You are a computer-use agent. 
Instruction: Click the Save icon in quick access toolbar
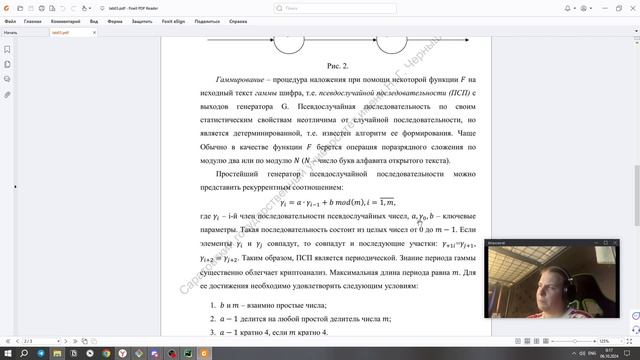tap(31, 8)
